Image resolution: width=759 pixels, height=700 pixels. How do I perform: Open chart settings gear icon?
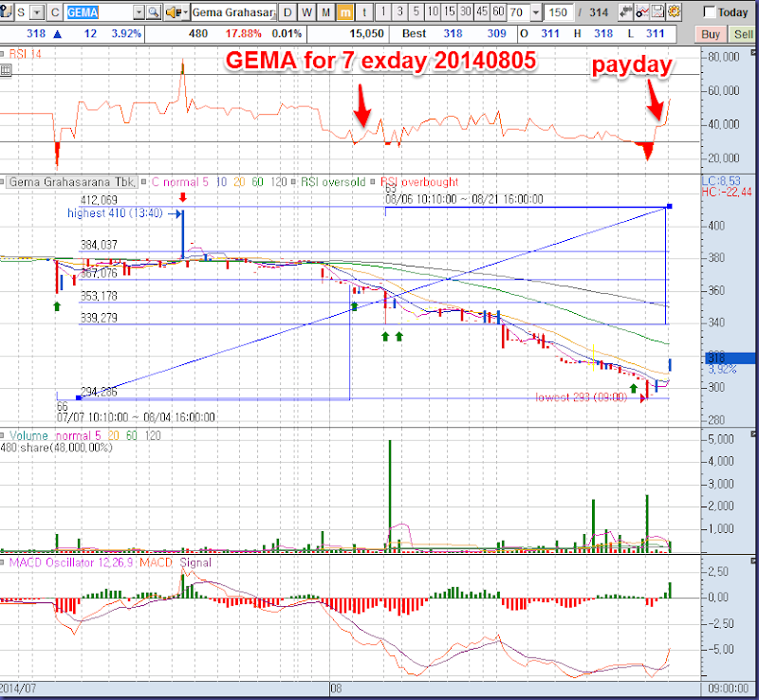coord(674,11)
